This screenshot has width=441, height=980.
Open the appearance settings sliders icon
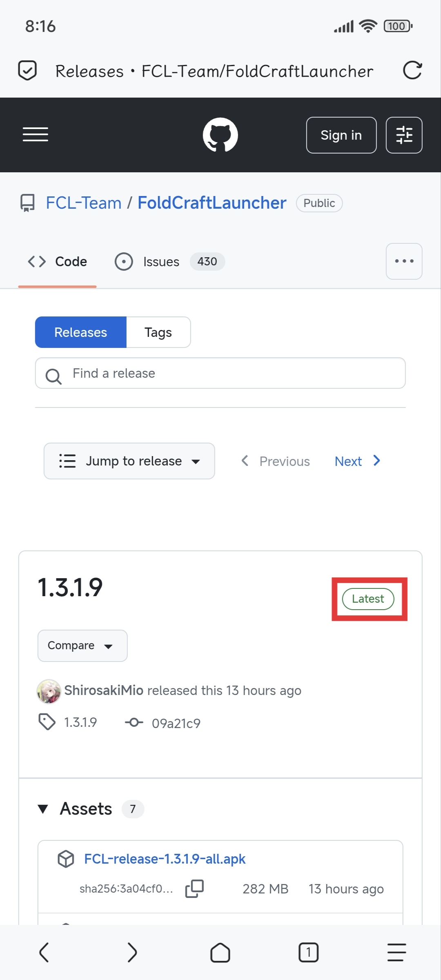click(x=404, y=135)
